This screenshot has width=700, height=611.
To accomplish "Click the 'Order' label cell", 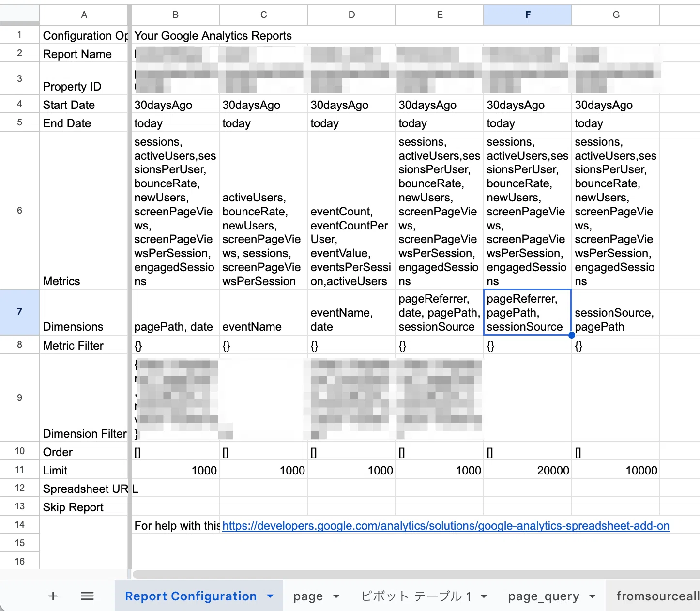I will coord(84,451).
